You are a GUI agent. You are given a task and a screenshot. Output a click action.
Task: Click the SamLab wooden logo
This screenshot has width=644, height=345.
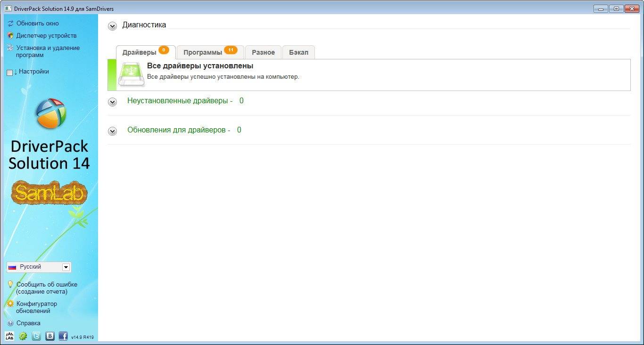pyautogui.click(x=50, y=193)
